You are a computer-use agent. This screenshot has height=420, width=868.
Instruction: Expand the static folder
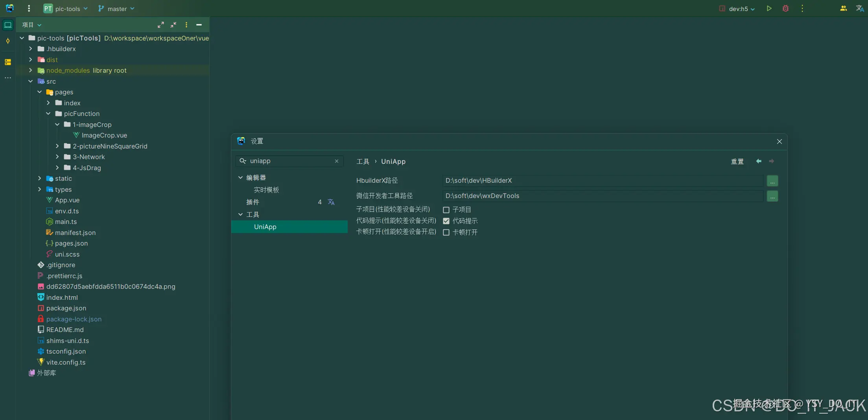tap(39, 178)
